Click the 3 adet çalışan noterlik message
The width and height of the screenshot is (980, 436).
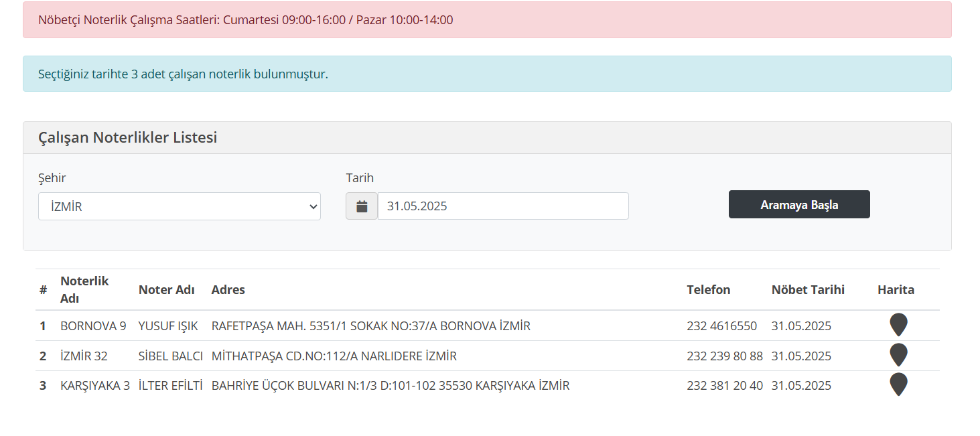[487, 74]
